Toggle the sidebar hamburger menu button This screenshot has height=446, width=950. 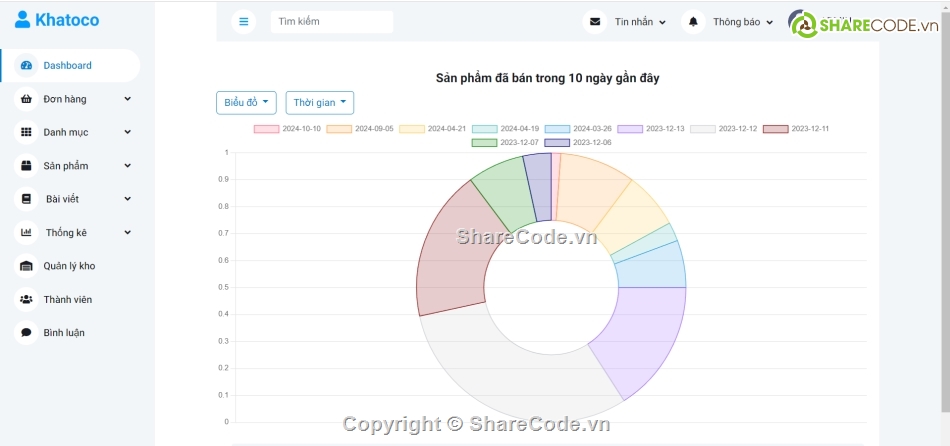[244, 22]
